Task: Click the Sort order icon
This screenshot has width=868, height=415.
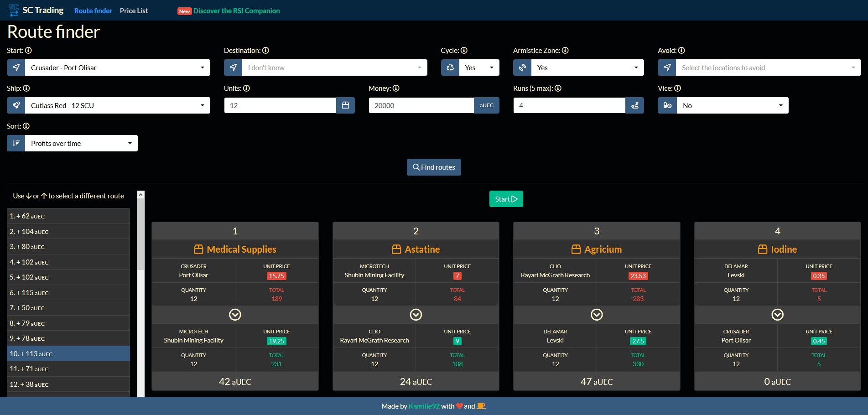Action: coord(16,143)
